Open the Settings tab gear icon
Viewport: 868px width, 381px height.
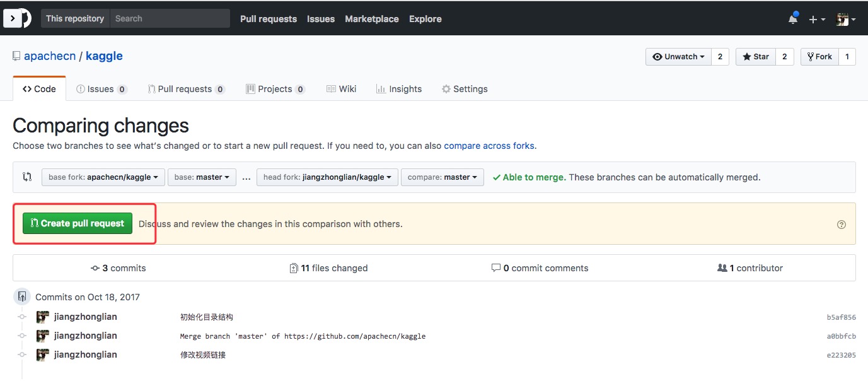click(x=446, y=89)
